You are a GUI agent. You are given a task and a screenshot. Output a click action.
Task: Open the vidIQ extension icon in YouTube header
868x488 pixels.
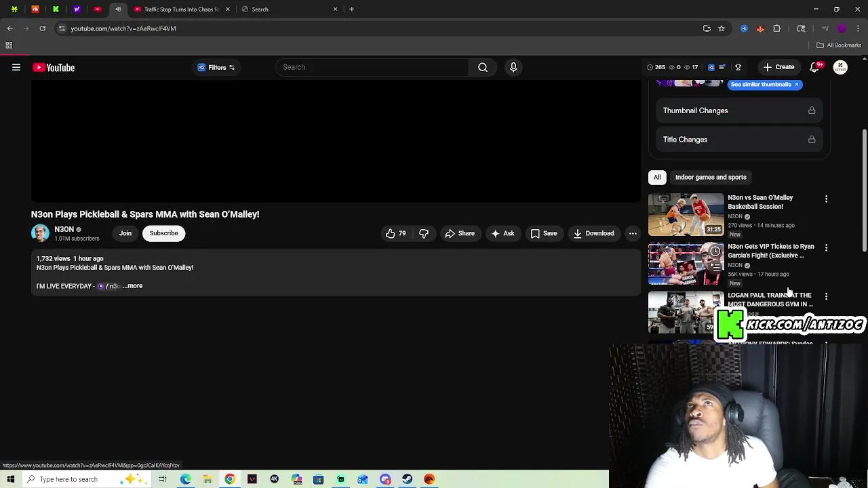pyautogui.click(x=711, y=67)
